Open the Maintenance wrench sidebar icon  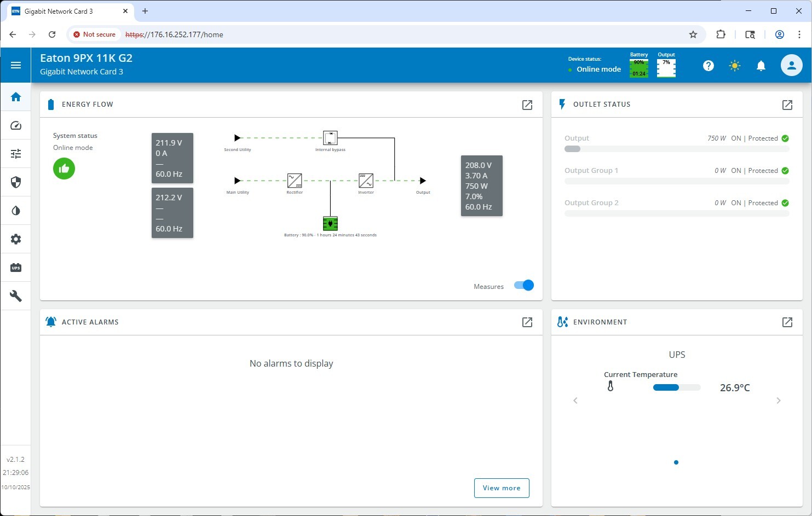point(16,296)
